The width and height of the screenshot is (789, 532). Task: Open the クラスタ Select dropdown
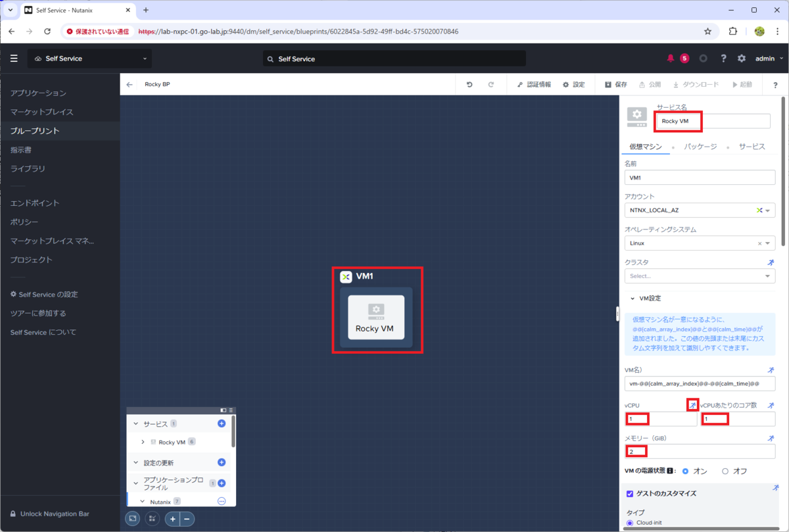pos(700,276)
